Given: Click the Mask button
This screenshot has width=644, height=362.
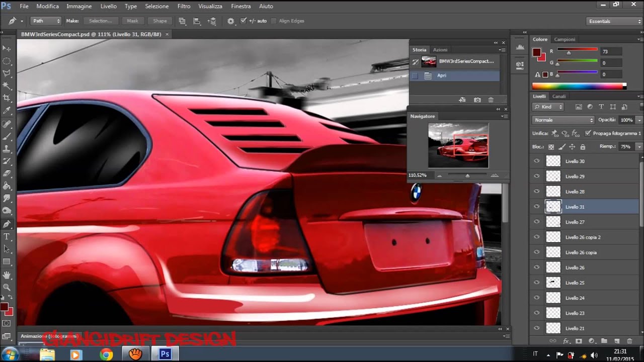Looking at the screenshot, I should click(132, 21).
